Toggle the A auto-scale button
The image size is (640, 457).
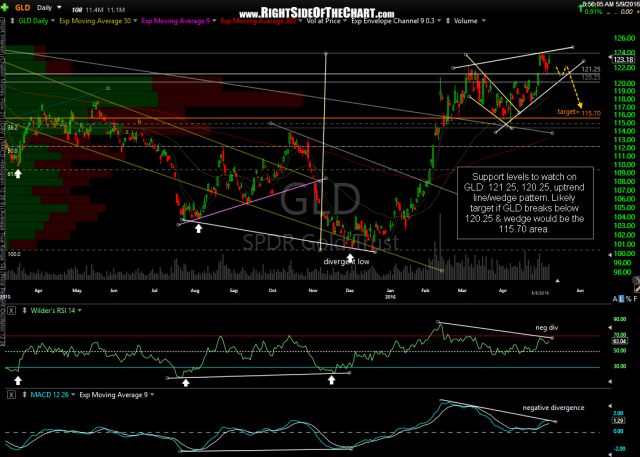pyautogui.click(x=615, y=299)
